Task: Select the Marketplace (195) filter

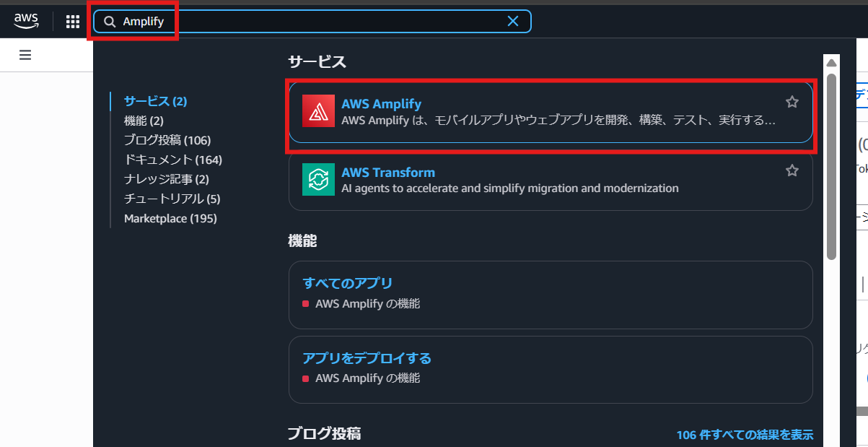Action: (170, 218)
